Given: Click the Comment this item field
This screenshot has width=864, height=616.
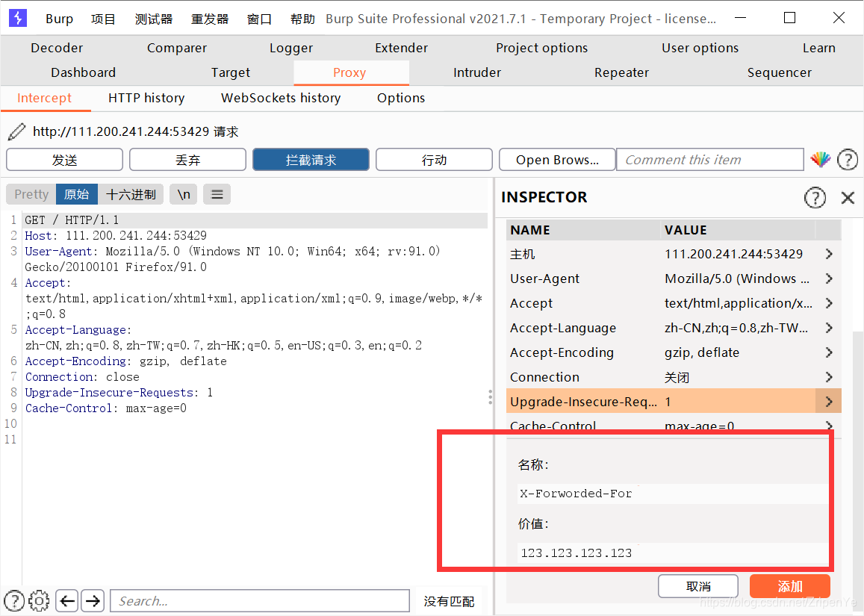Looking at the screenshot, I should coord(709,160).
